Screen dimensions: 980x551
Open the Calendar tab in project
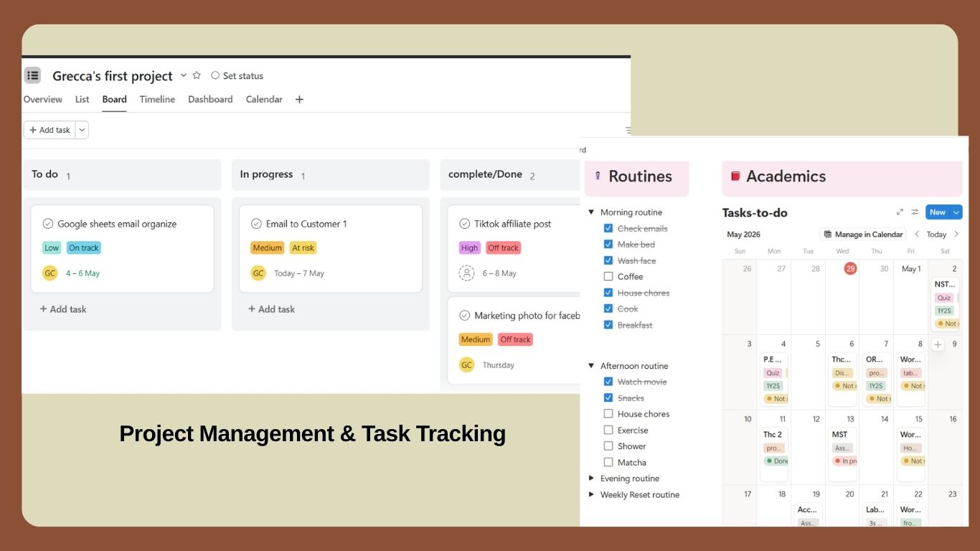[x=264, y=100]
